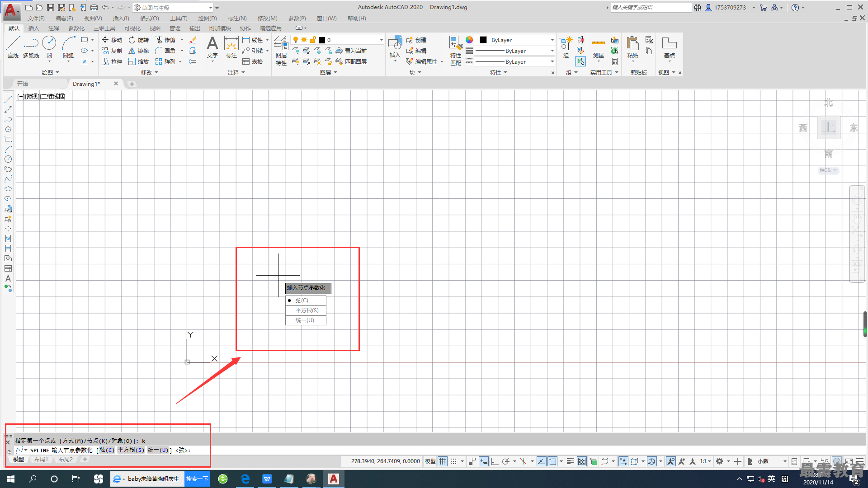Toggle transparency display in status bar

click(x=582, y=461)
